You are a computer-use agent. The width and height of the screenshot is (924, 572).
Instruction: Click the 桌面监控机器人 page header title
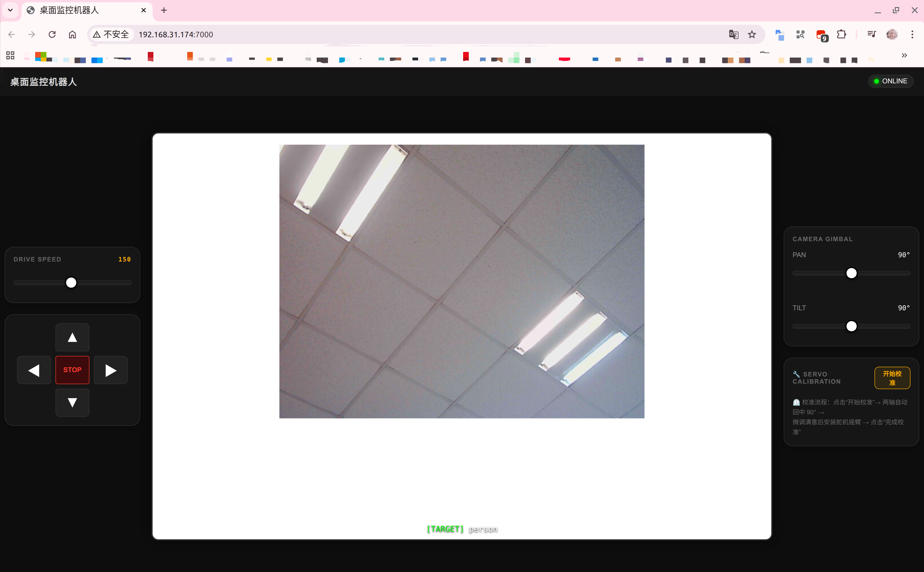point(44,82)
